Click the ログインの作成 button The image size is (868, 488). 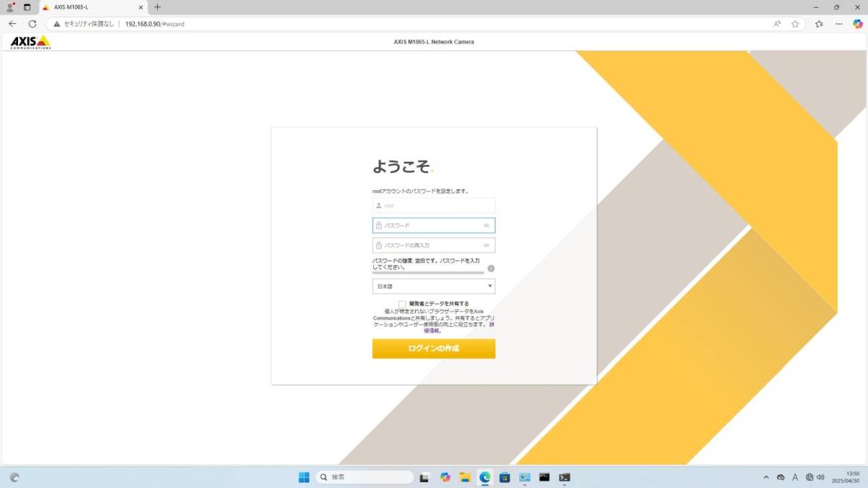[434, 348]
